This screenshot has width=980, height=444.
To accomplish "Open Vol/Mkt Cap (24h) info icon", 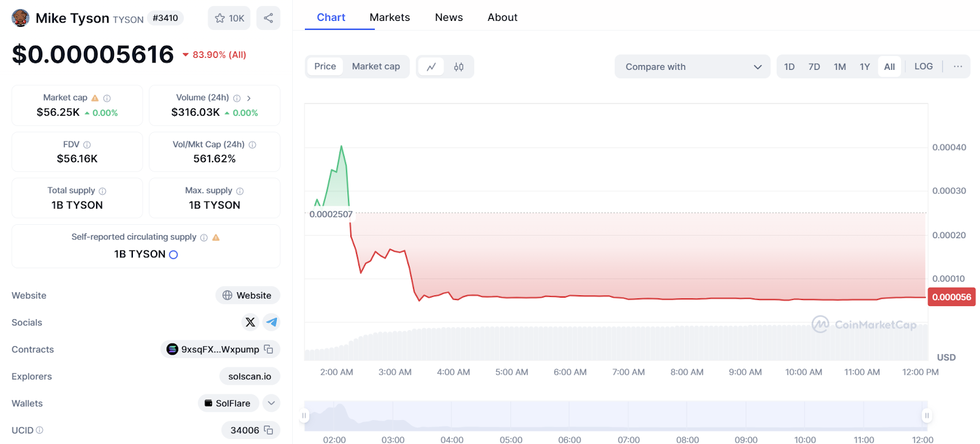I will [x=252, y=145].
